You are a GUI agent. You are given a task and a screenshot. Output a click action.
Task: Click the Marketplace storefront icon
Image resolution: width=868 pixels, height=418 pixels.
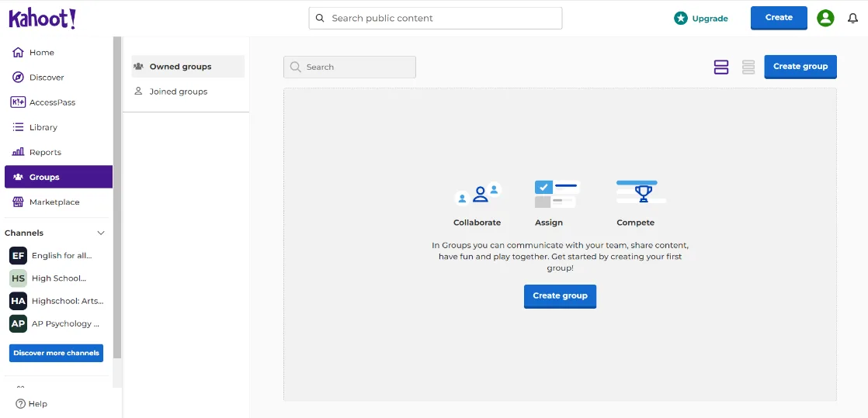(18, 202)
